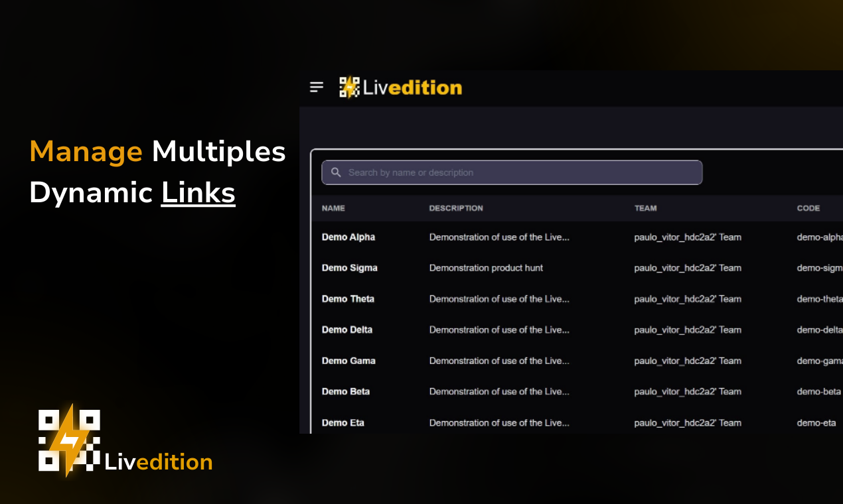This screenshot has height=504, width=843.
Task: Select the Demo Delta row name
Action: click(x=347, y=330)
